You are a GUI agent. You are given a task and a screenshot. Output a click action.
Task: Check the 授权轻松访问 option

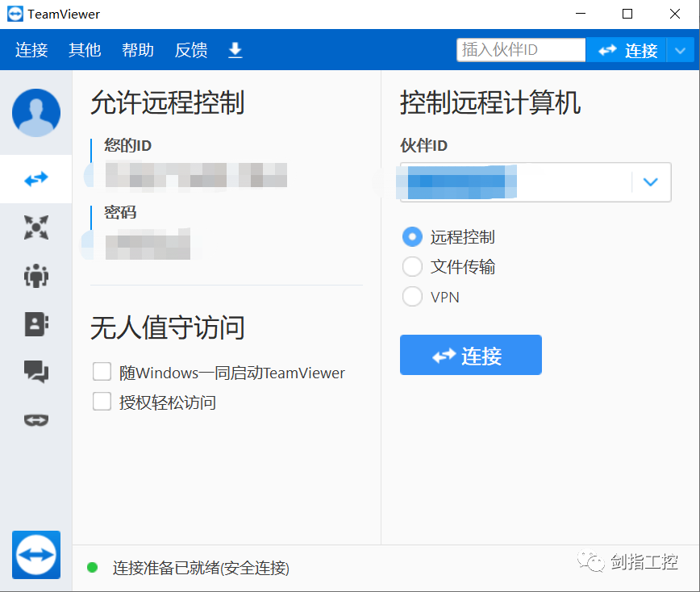coord(102,401)
